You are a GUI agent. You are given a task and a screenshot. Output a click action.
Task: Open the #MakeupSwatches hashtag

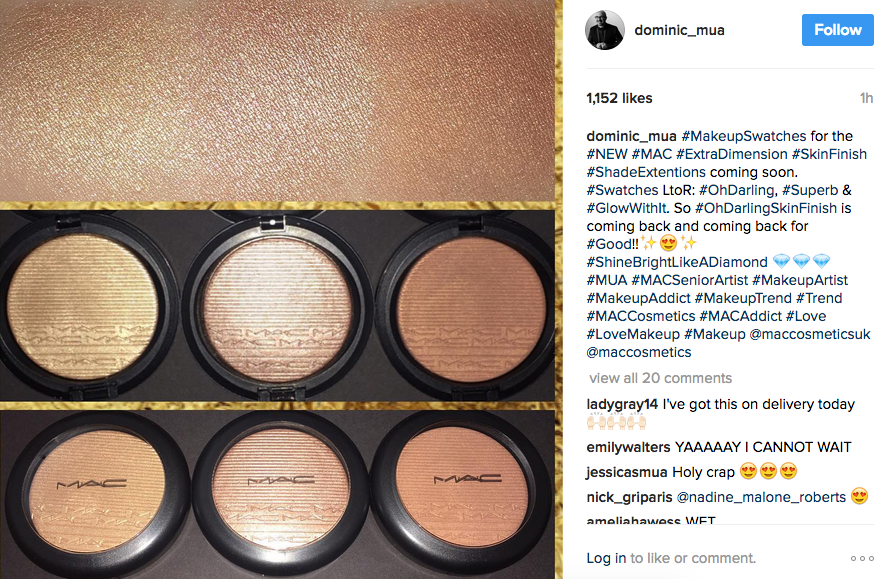[x=744, y=137]
